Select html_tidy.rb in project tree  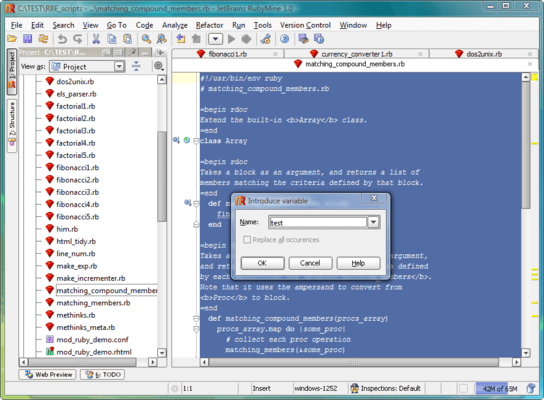(x=76, y=241)
